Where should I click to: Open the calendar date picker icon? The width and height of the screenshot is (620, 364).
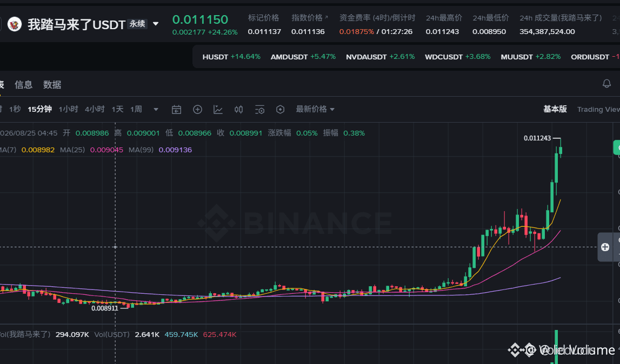(x=176, y=110)
